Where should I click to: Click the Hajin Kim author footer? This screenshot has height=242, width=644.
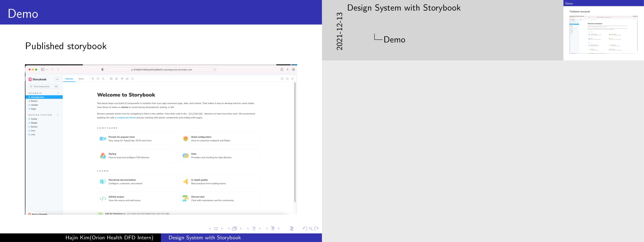(109, 238)
